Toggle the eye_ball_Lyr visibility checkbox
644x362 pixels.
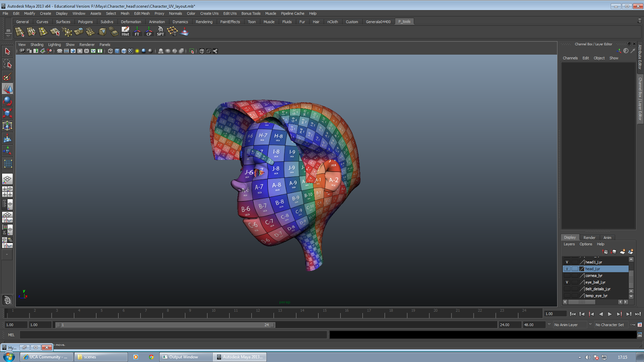coord(567,282)
